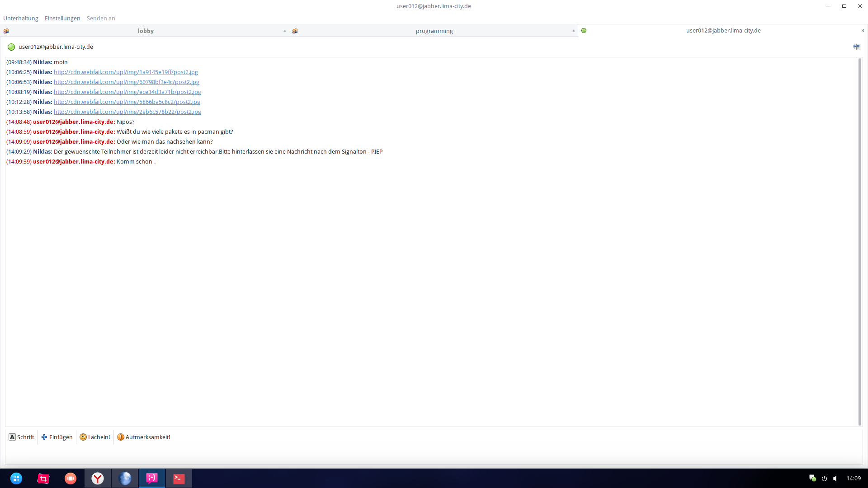The image size is (868, 488).
Task: Close the programming tab
Action: point(573,31)
